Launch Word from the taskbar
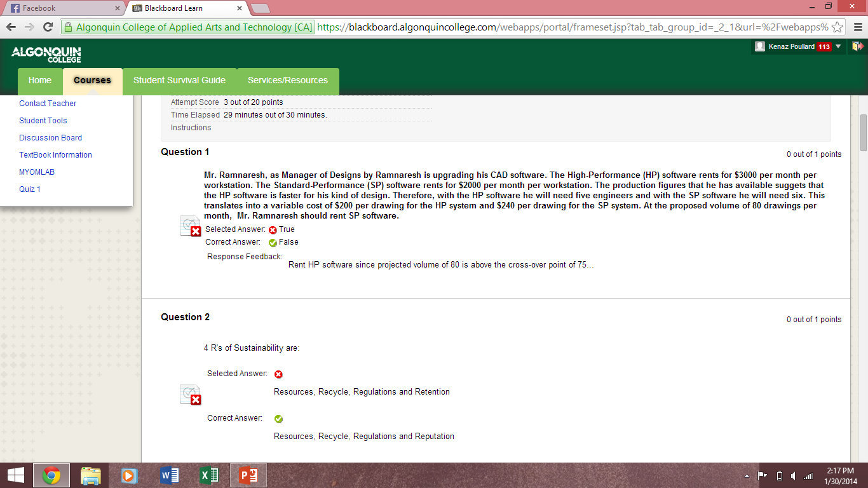 click(169, 475)
